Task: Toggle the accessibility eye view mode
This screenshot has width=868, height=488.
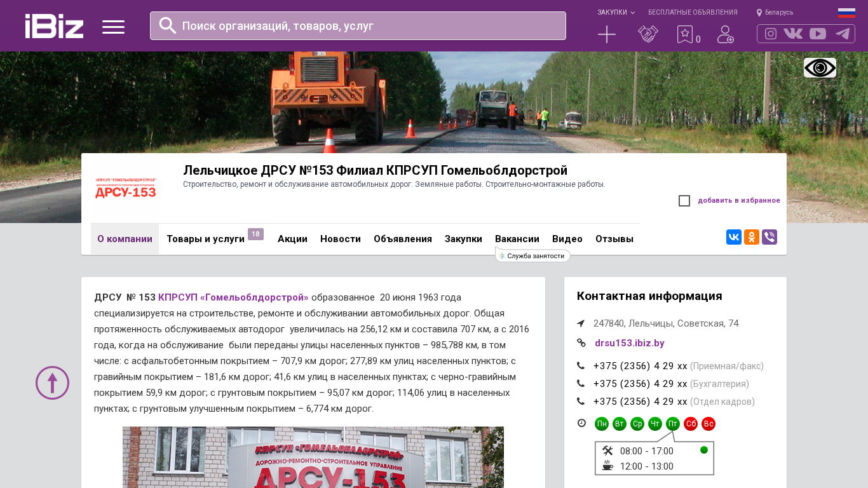Action: tap(820, 67)
